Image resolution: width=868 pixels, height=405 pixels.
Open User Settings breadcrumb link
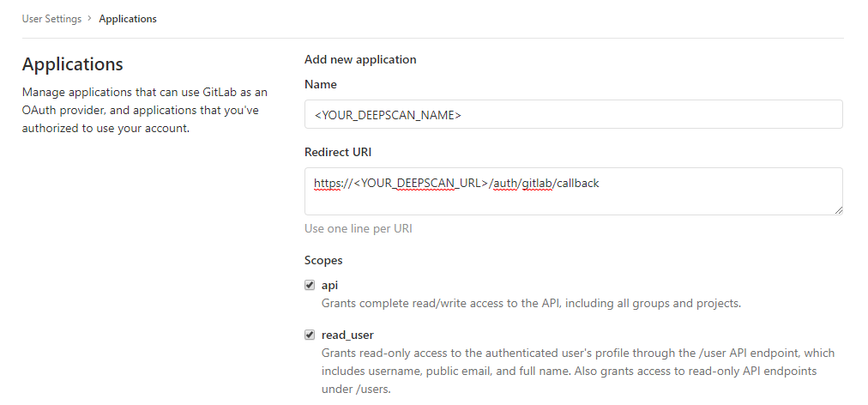(51, 19)
